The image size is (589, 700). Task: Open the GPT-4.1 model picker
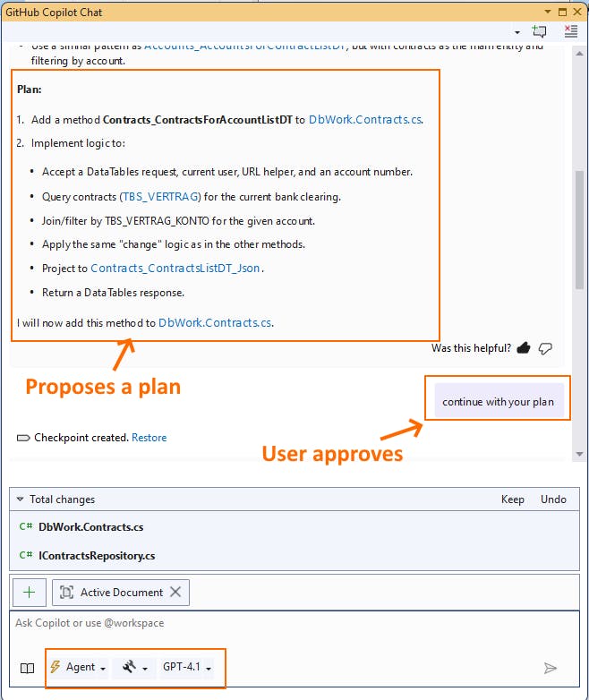(x=187, y=668)
